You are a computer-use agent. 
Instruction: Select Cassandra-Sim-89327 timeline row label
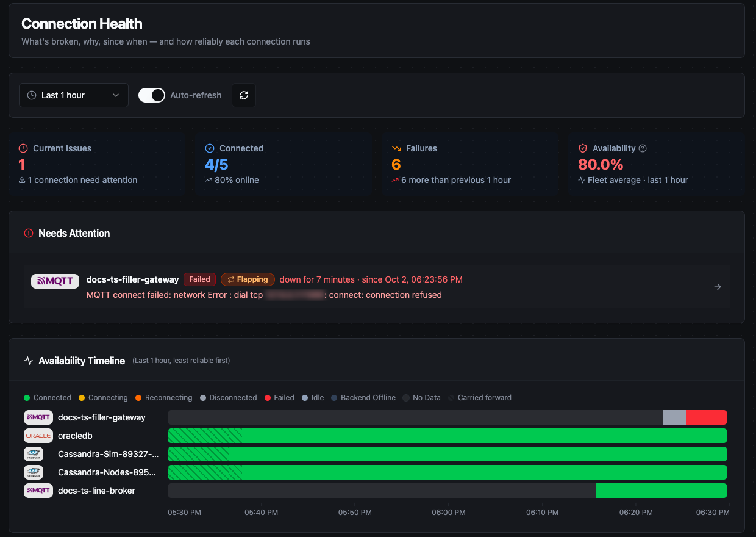[x=108, y=454]
